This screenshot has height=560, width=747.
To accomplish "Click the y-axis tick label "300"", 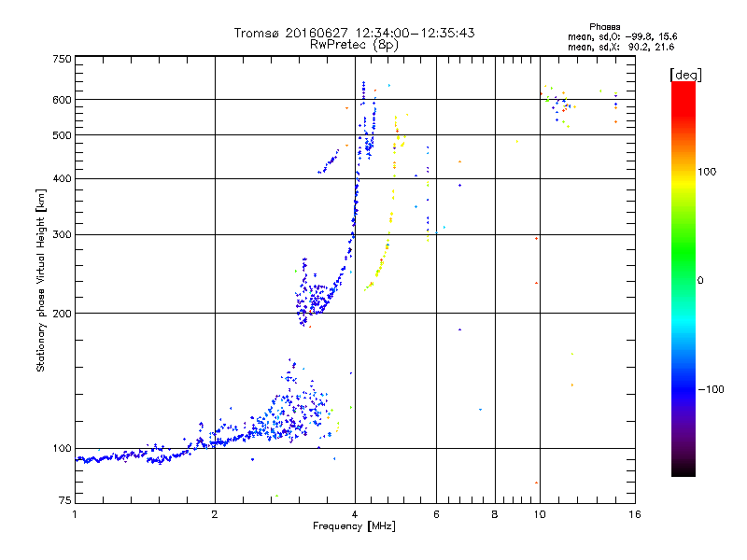I will click(x=62, y=234).
